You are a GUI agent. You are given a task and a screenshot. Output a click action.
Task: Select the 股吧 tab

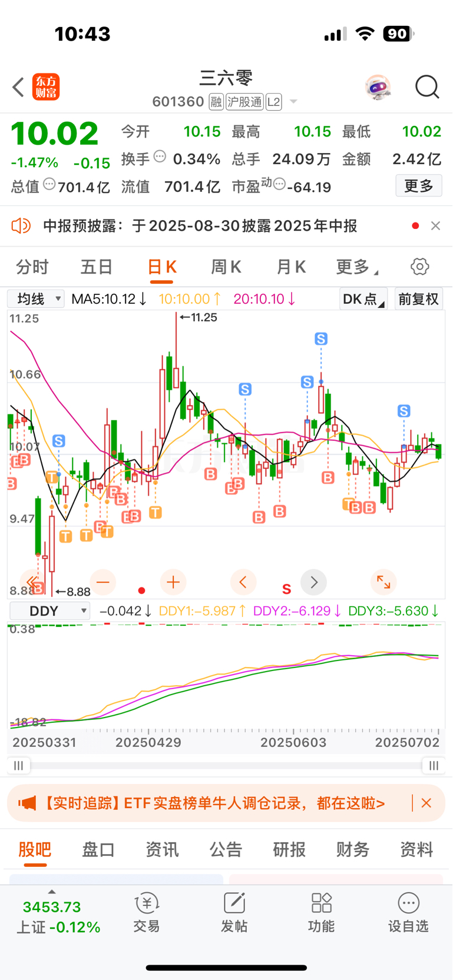pyautogui.click(x=35, y=849)
